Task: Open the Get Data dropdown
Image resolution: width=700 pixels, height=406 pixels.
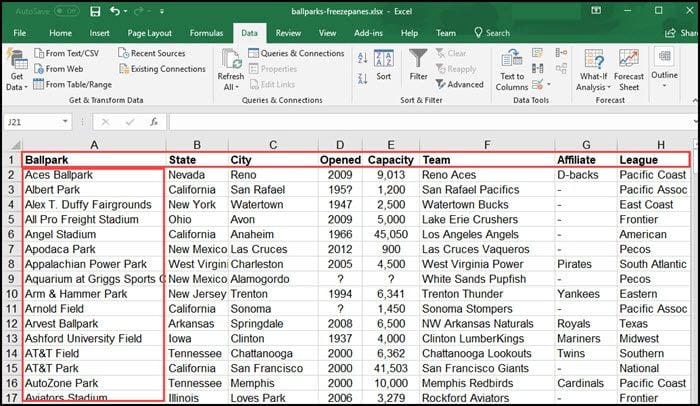Action: (x=17, y=71)
